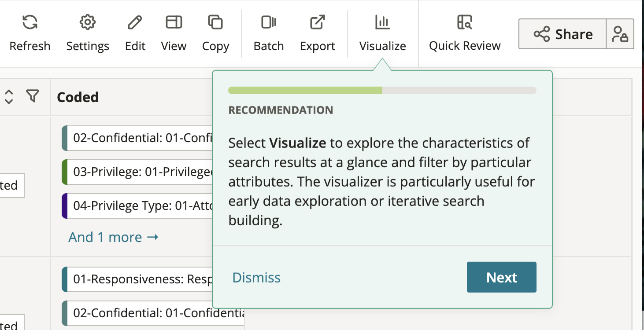Expand the 'And 1 more' tags link
The image size is (644, 330).
pyautogui.click(x=113, y=237)
